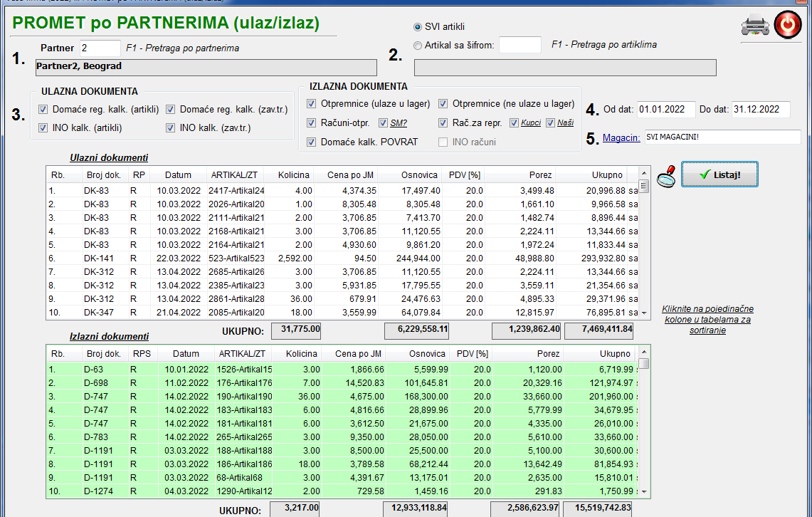Click the Artikal sa šifrom input field
812x517 pixels.
click(520, 45)
